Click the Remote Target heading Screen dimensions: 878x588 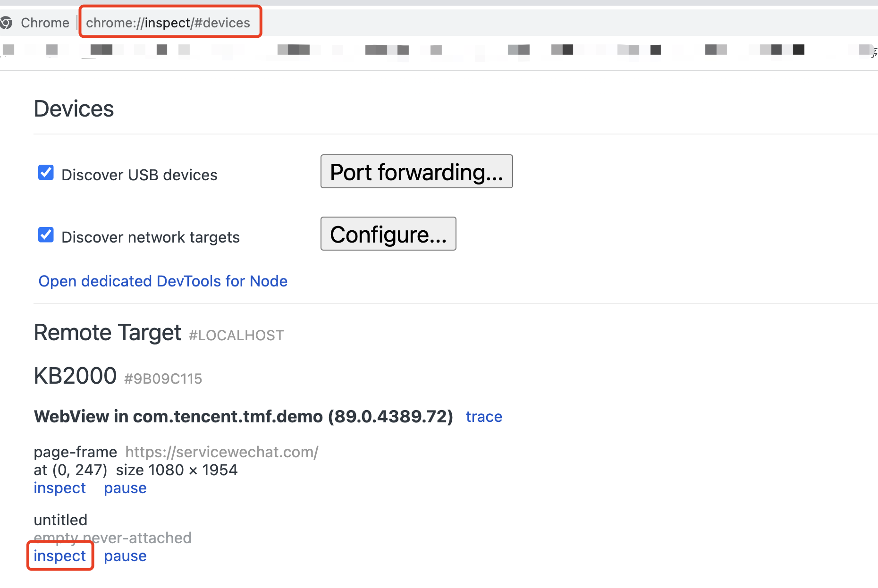pos(108,333)
